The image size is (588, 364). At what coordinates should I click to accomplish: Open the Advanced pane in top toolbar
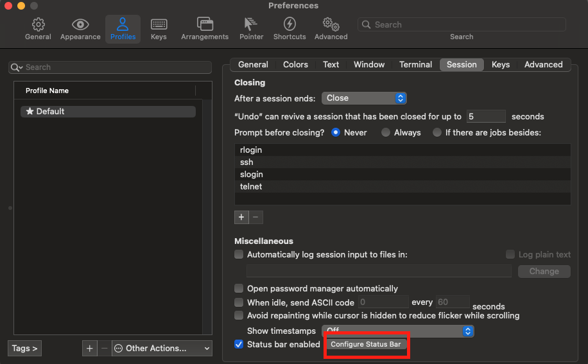pyautogui.click(x=331, y=29)
